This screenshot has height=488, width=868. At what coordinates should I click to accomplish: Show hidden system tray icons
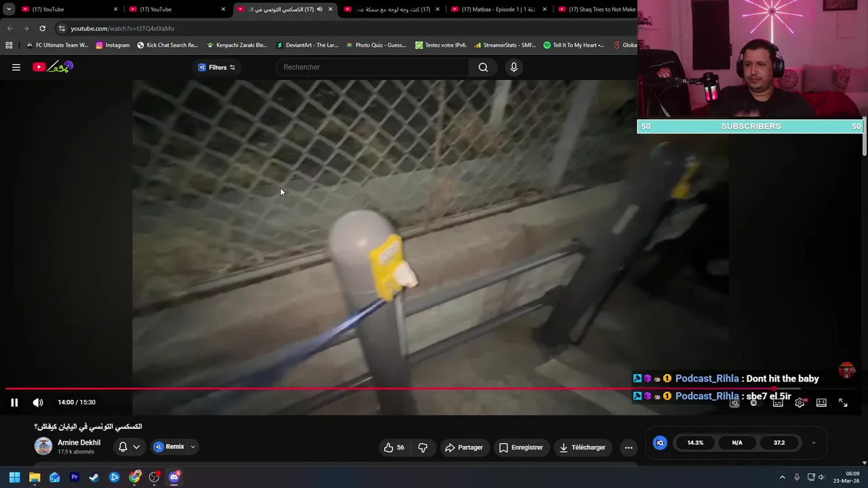pos(782,477)
